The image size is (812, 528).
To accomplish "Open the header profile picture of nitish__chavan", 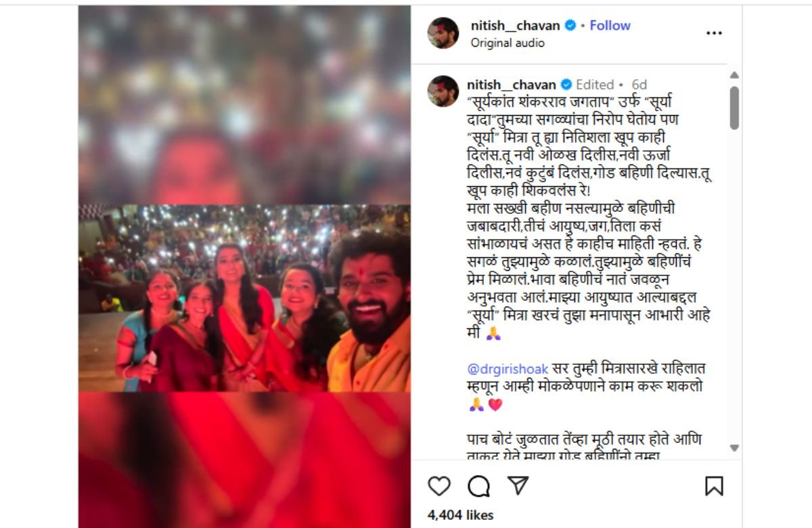I will point(444,32).
